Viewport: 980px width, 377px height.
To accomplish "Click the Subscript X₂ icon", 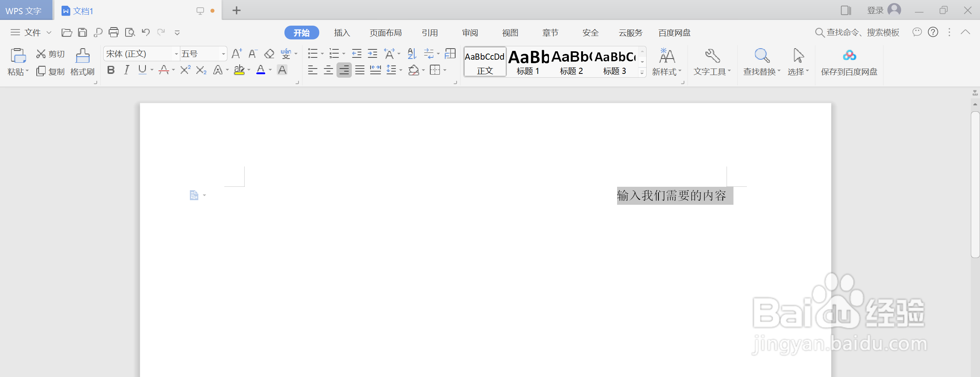I will pyautogui.click(x=201, y=70).
